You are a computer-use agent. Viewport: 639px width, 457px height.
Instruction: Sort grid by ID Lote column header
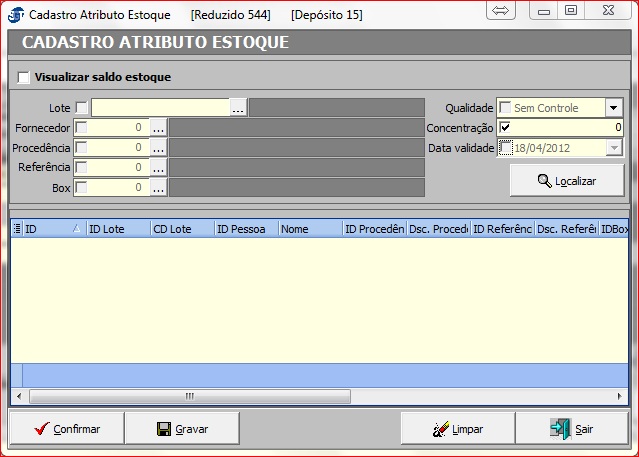(117, 229)
